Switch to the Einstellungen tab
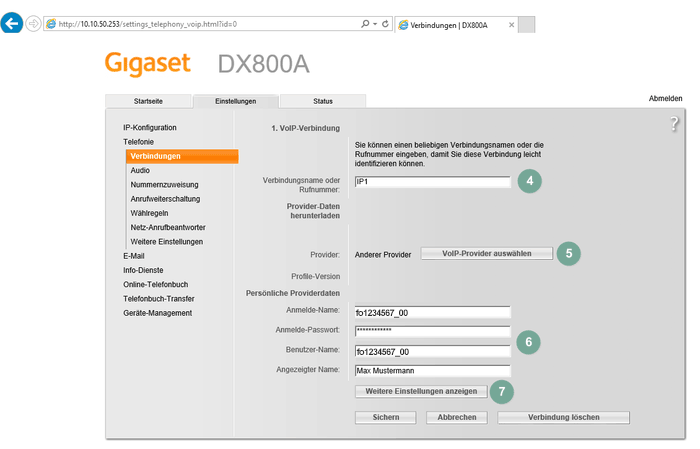This screenshot has width=700, height=449. tap(236, 101)
